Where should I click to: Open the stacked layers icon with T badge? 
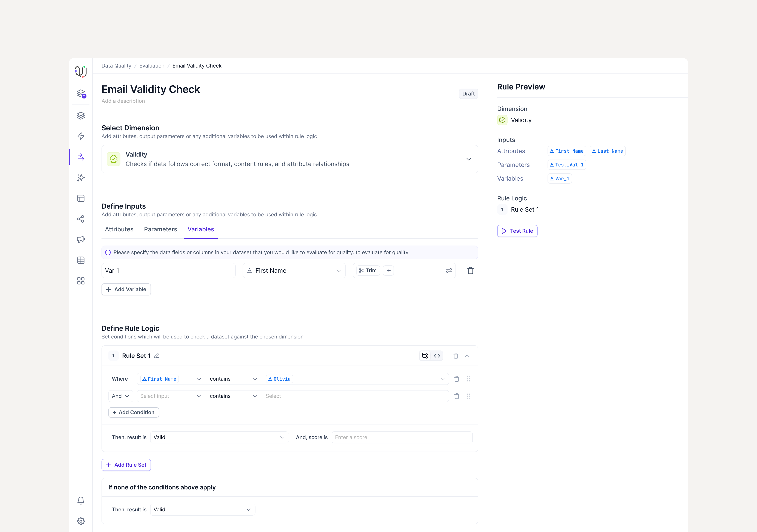[81, 94]
